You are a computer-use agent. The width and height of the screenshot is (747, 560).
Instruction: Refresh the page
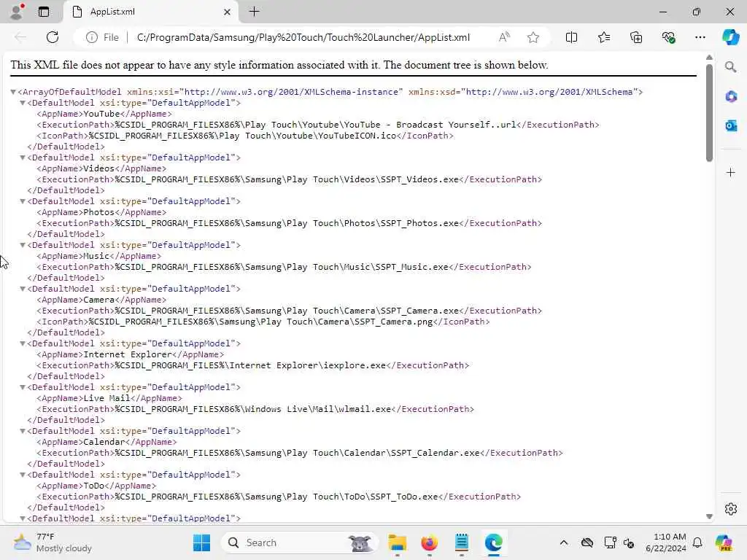pos(53,37)
